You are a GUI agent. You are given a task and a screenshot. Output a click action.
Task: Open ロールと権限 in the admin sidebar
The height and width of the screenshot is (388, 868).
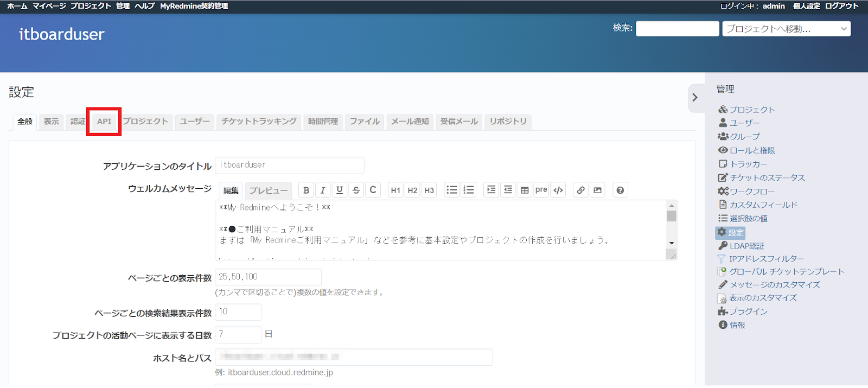tap(752, 150)
